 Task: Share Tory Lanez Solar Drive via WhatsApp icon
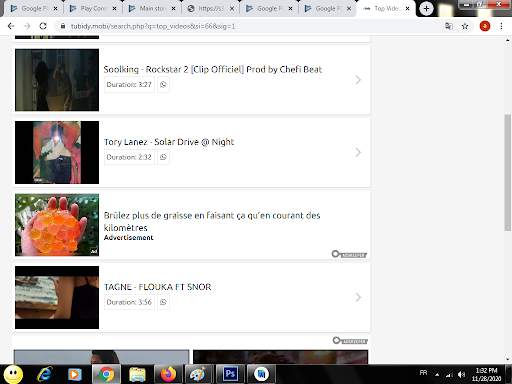(x=163, y=157)
